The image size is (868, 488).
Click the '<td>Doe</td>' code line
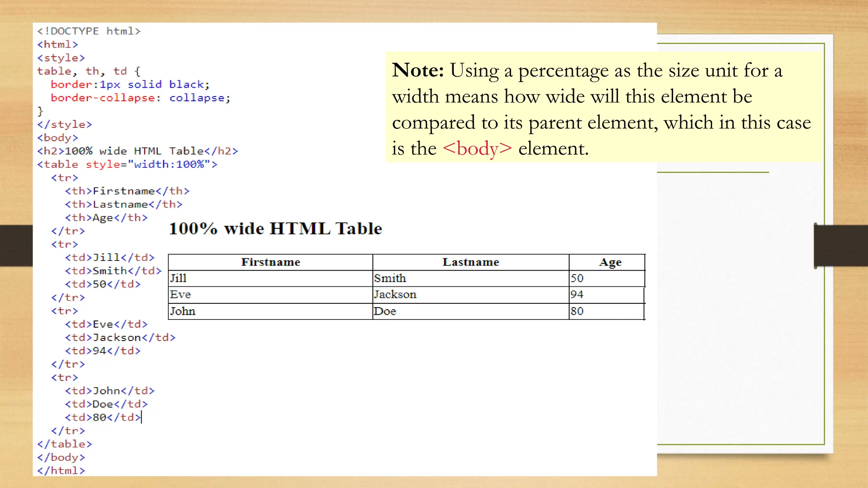point(106,404)
